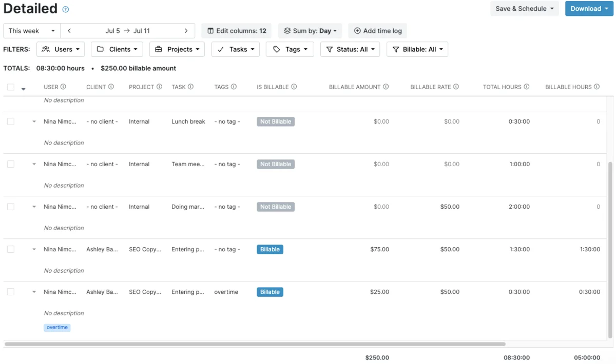Image resolution: width=616 pixels, height=364 pixels.
Task: Click the horizontal scrollbar below the table
Action: tap(255, 344)
